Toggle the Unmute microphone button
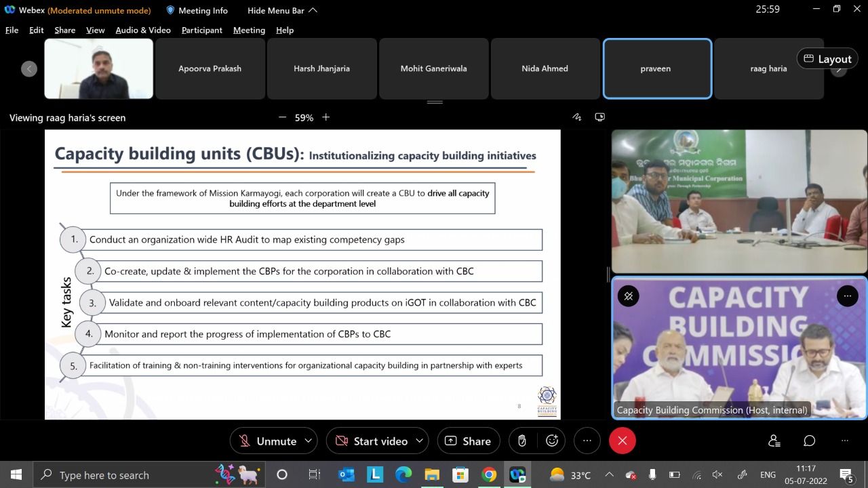Screen dimensions: 868x488 [x=269, y=441]
